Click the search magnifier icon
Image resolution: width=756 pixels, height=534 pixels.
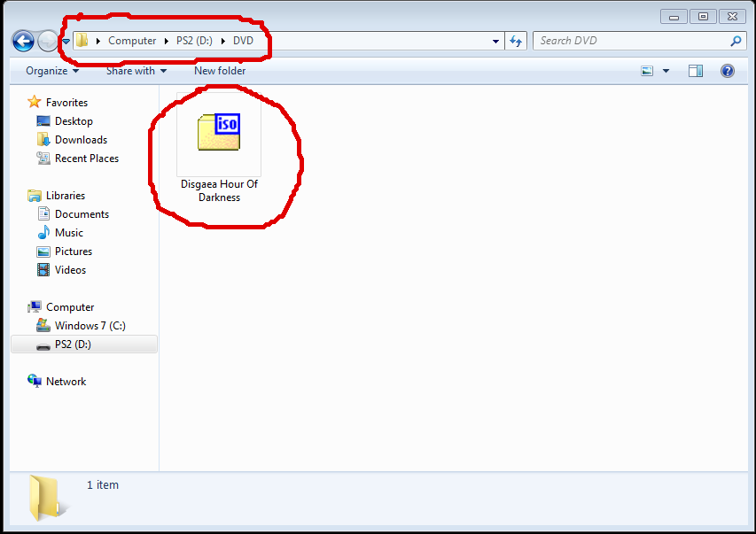(x=735, y=41)
